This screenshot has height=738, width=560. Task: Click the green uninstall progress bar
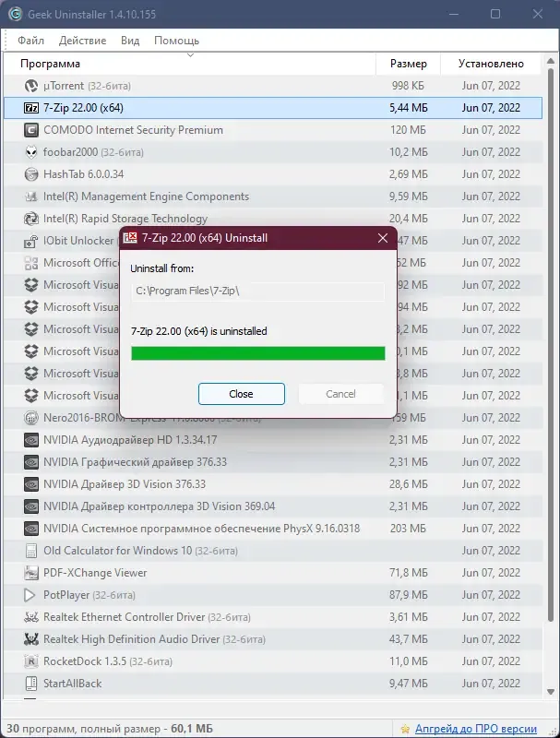click(258, 353)
